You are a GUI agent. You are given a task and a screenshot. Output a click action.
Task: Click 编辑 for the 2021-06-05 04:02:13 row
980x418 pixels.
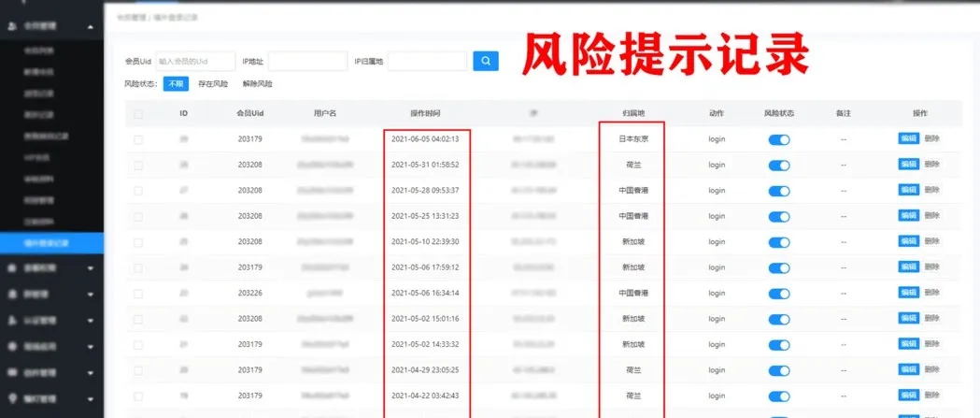(x=909, y=139)
